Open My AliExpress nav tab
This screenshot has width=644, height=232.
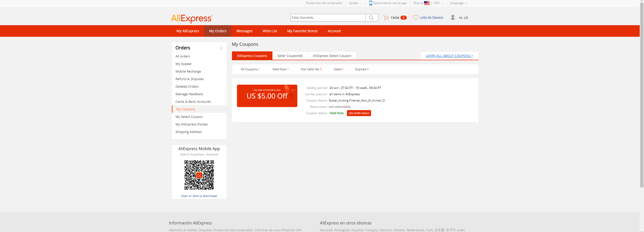coord(188,31)
